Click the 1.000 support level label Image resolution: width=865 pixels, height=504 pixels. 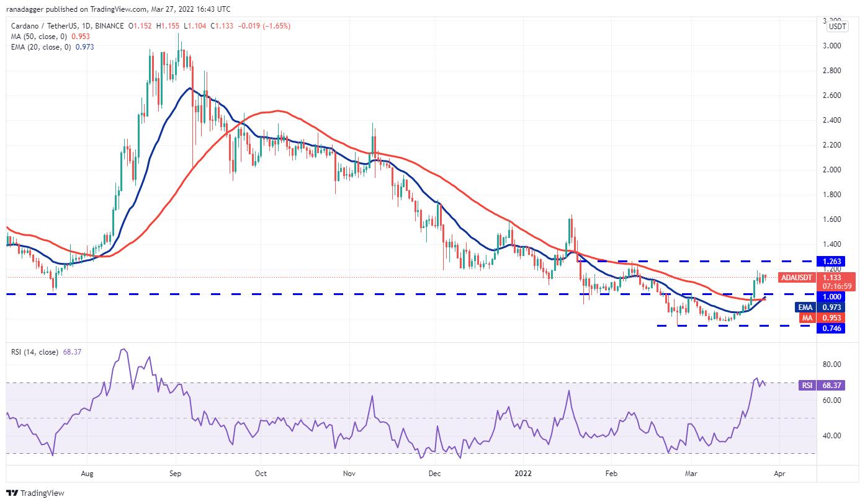(831, 297)
